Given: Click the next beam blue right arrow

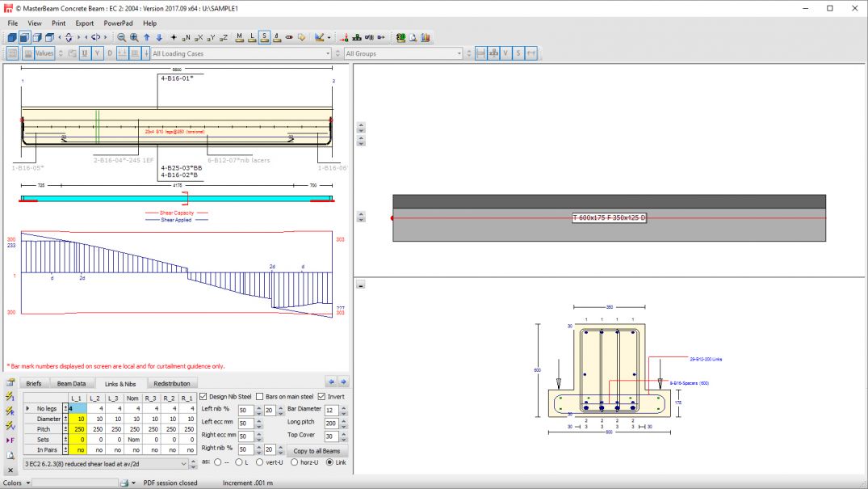Looking at the screenshot, I should click(x=343, y=382).
